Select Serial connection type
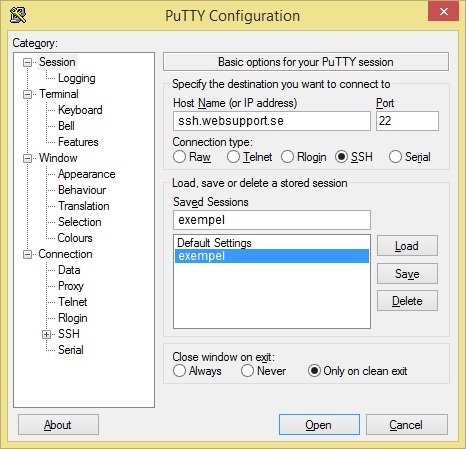 click(395, 157)
